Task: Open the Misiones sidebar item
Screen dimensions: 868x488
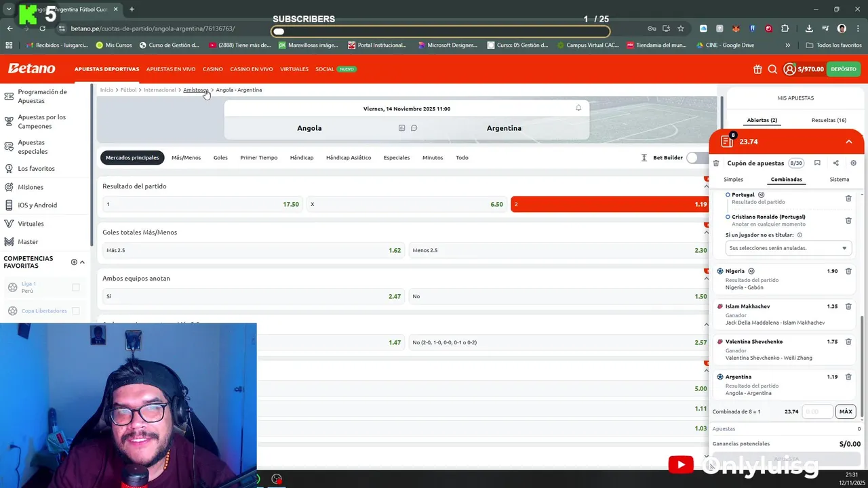Action: coord(31,187)
